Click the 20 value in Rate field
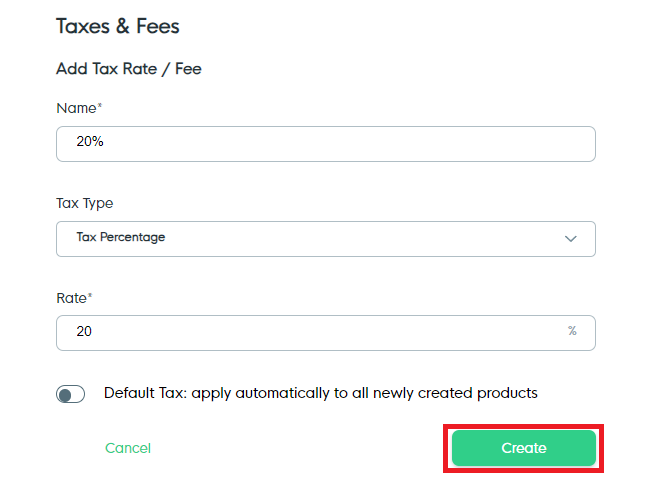The width and height of the screenshot is (652, 496). pyautogui.click(x=84, y=331)
